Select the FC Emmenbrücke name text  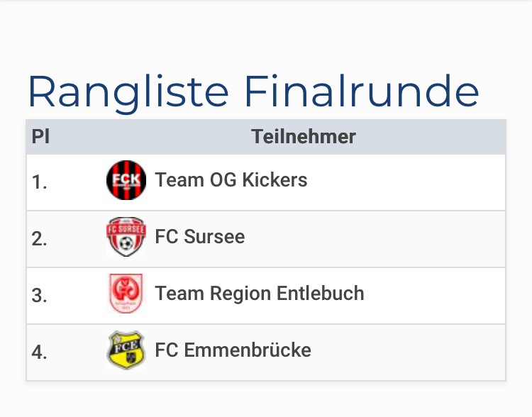233,350
